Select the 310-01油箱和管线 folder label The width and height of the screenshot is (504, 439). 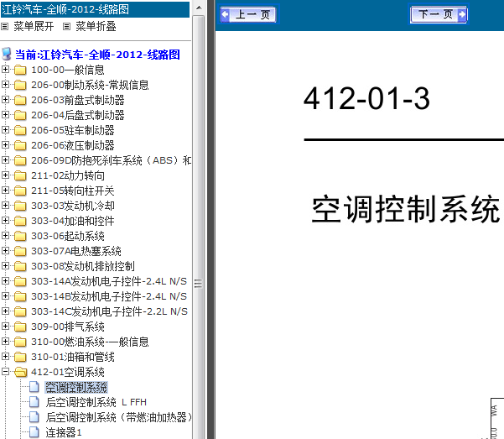73,358
